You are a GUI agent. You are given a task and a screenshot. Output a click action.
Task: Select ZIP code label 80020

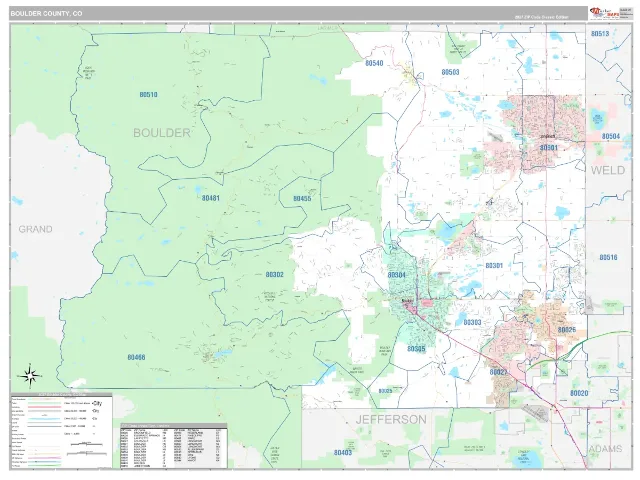(579, 393)
